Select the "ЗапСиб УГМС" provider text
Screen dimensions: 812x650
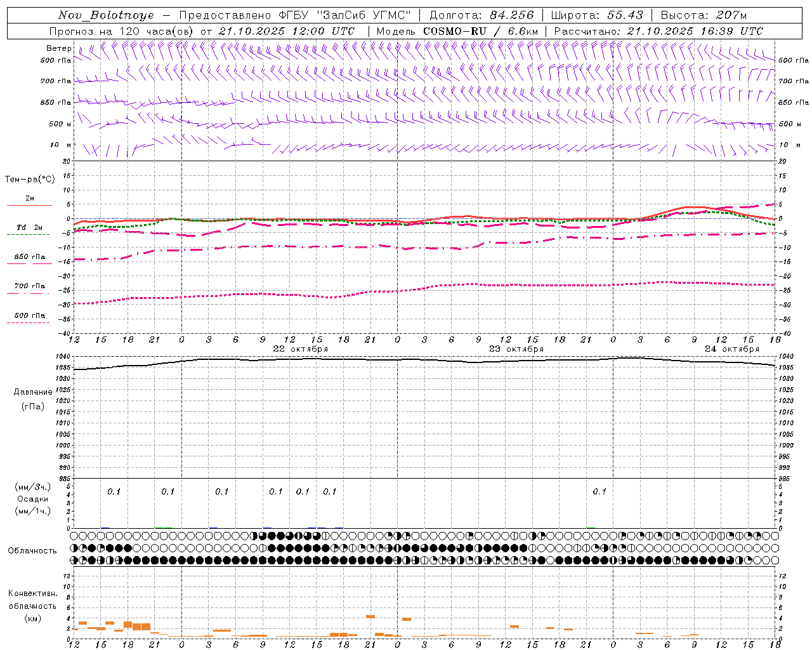coord(365,15)
